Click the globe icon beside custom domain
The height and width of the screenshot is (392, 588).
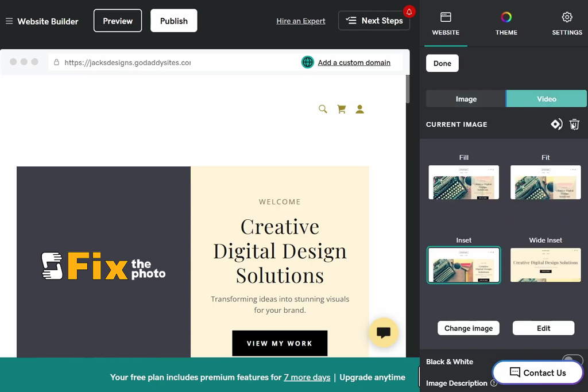point(308,62)
